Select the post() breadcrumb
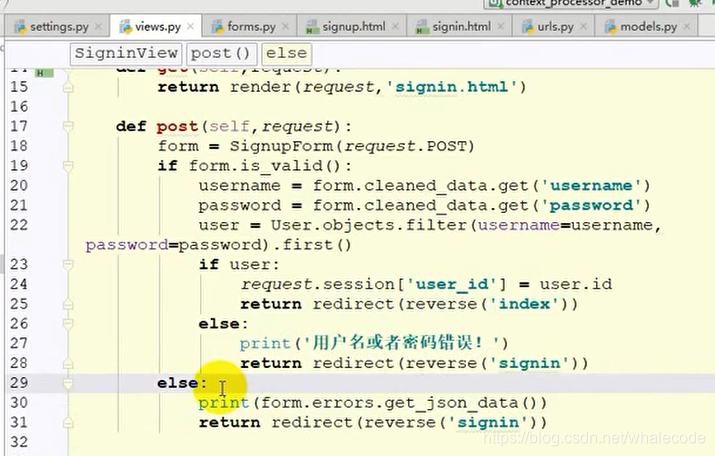 (221, 54)
